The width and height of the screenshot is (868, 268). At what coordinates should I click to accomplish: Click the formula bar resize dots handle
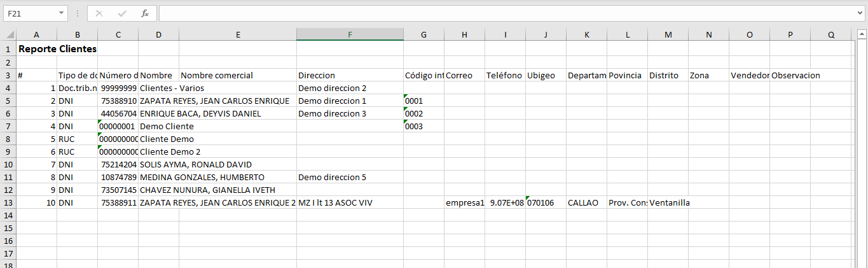coord(77,13)
